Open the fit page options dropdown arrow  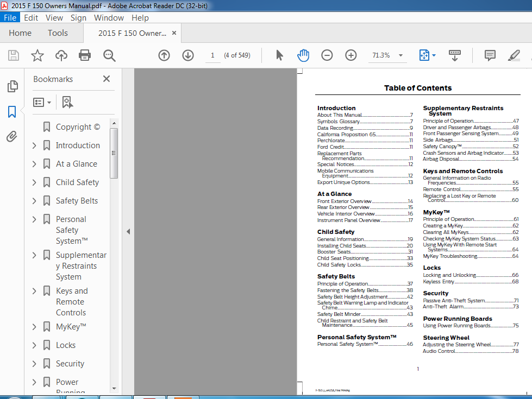click(x=434, y=55)
